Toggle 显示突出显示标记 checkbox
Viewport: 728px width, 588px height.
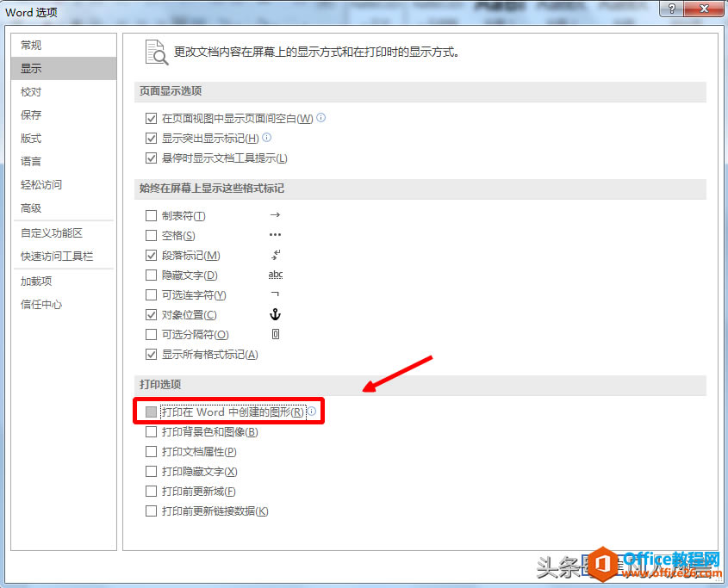pos(151,138)
